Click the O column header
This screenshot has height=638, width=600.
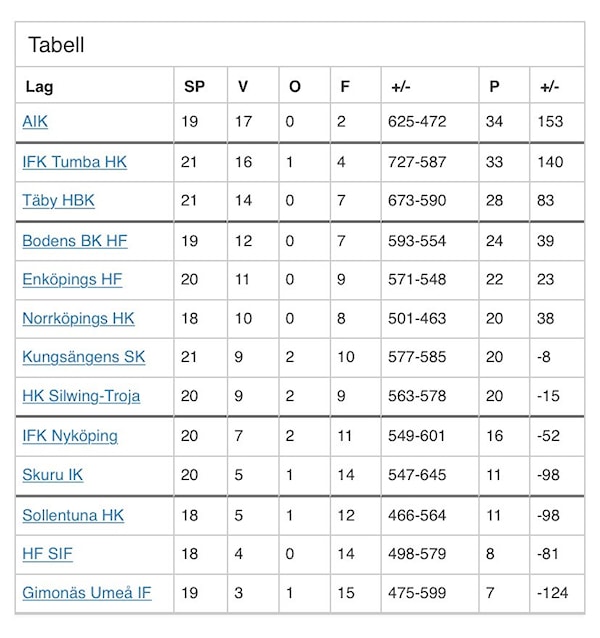295,87
